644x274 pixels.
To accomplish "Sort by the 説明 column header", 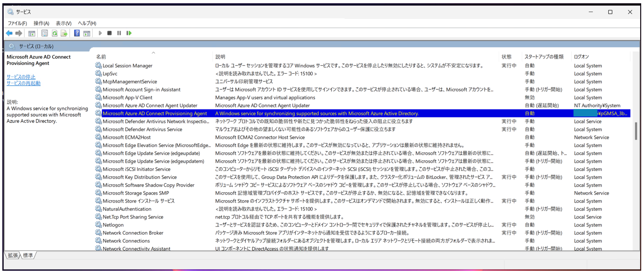I will tap(220, 57).
